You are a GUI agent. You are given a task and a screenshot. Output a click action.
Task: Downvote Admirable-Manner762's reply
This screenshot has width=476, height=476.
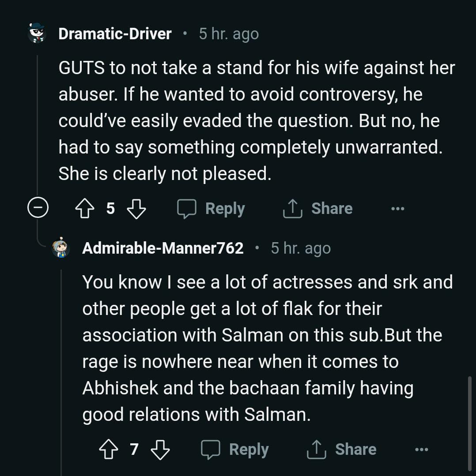pos(160,450)
